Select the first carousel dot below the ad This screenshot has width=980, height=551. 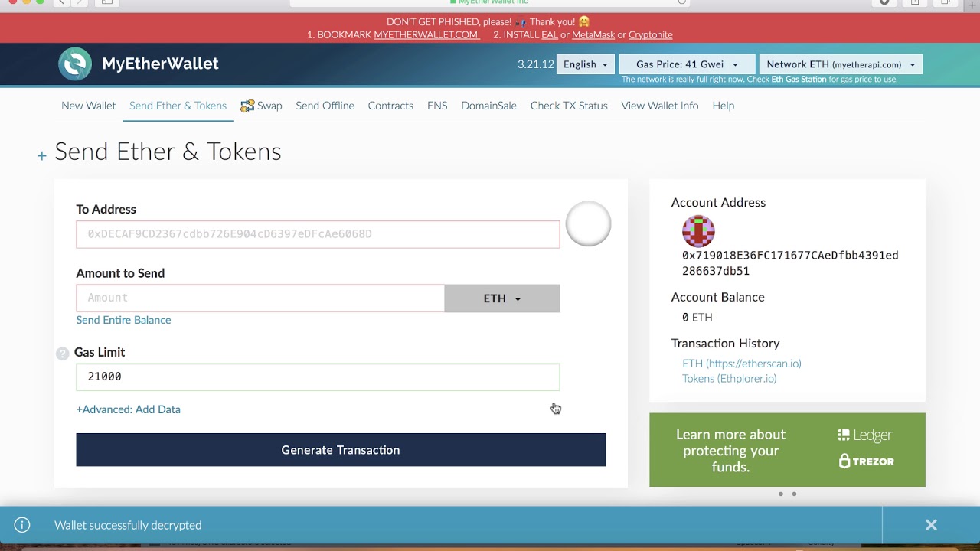(781, 494)
